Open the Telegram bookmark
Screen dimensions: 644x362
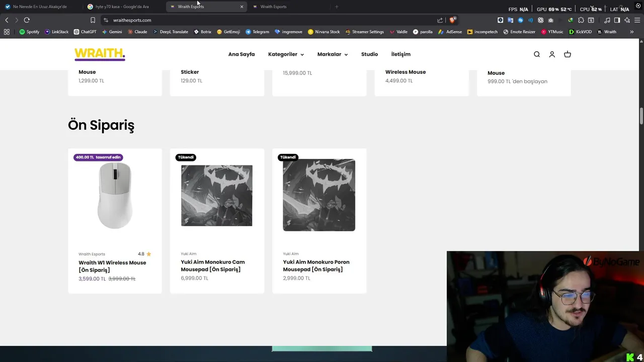click(x=257, y=32)
